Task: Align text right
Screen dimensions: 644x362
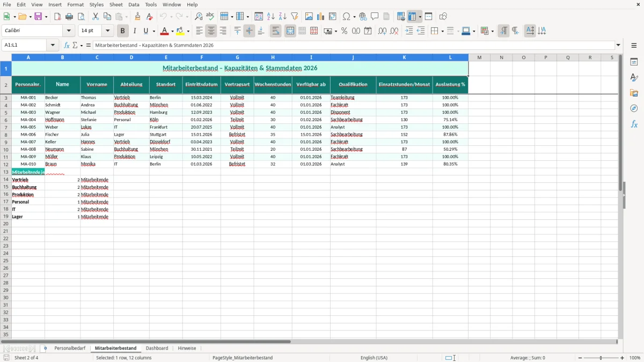Action: pos(223,31)
